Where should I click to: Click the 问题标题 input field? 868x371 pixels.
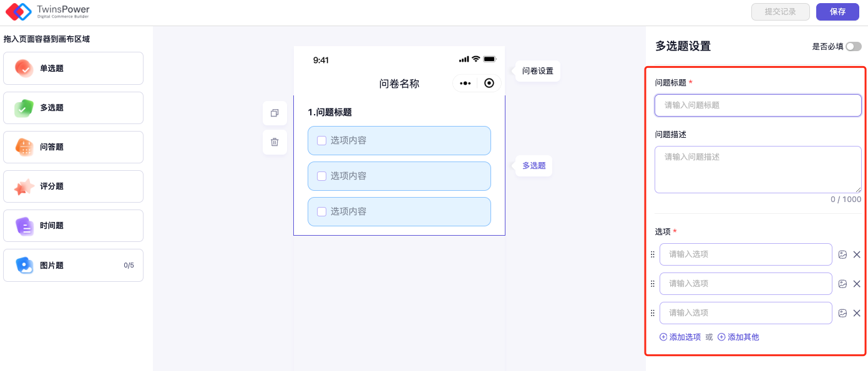[758, 105]
